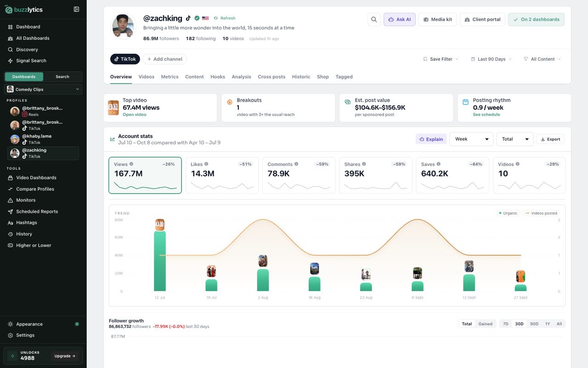This screenshot has height=368, width=588.
Task: Switch to the Videos tab
Action: click(147, 77)
